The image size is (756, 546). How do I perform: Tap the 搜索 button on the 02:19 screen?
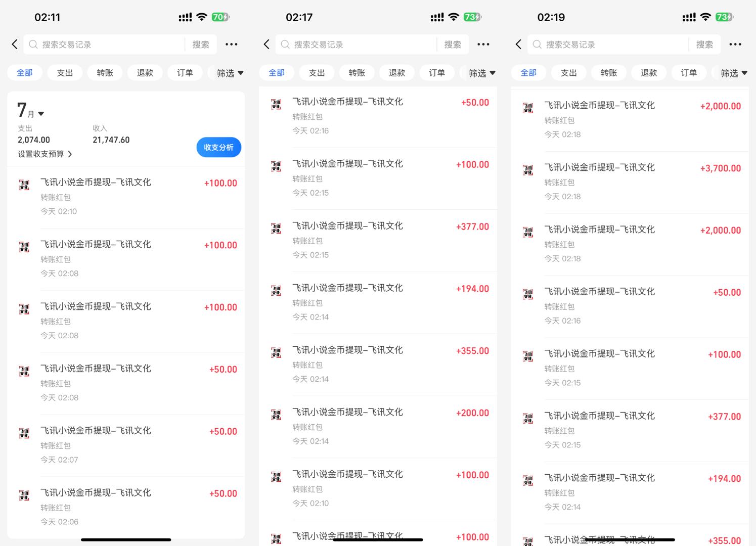704,44
